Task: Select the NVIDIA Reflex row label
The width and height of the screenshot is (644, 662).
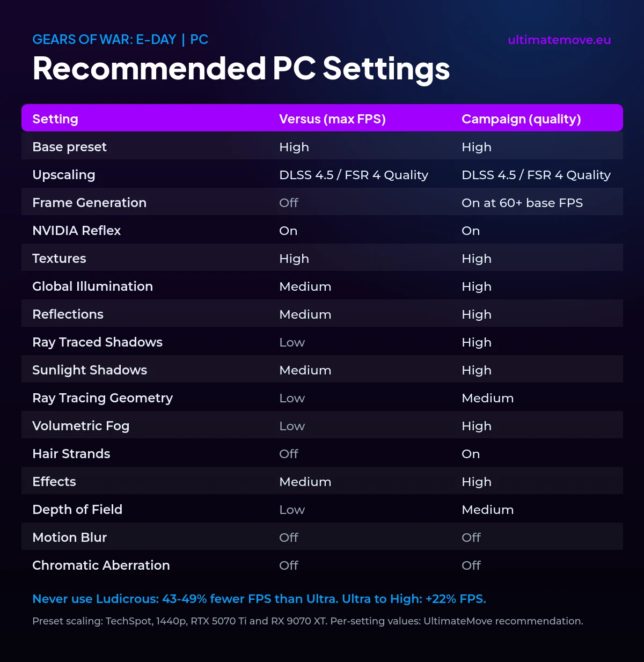Action: tap(76, 231)
